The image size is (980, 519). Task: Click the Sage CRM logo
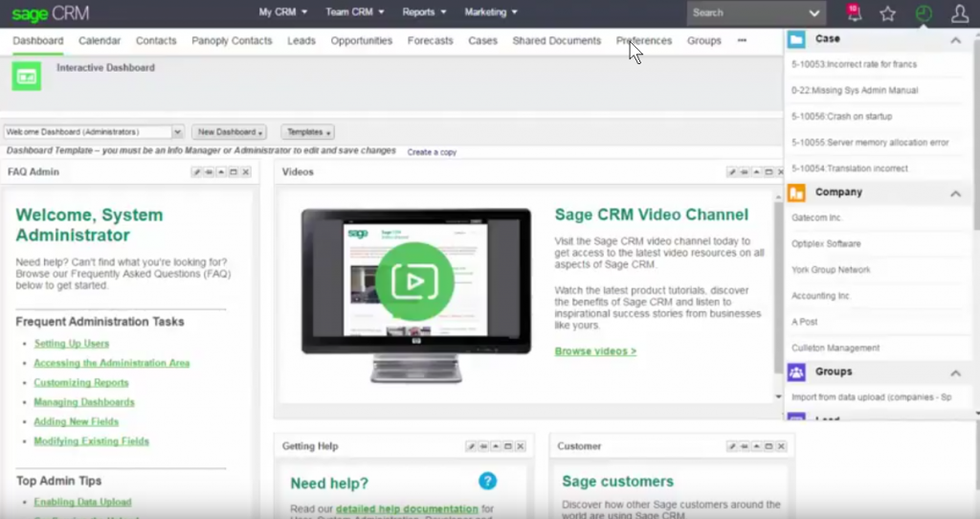click(50, 13)
